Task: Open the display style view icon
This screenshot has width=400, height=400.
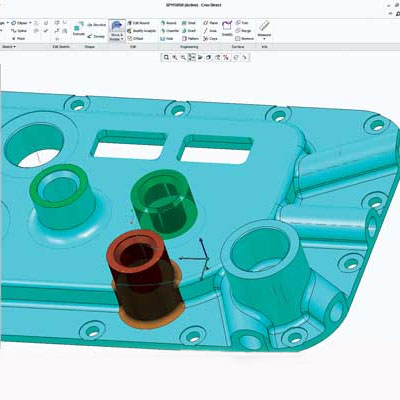Action: pos(209,58)
